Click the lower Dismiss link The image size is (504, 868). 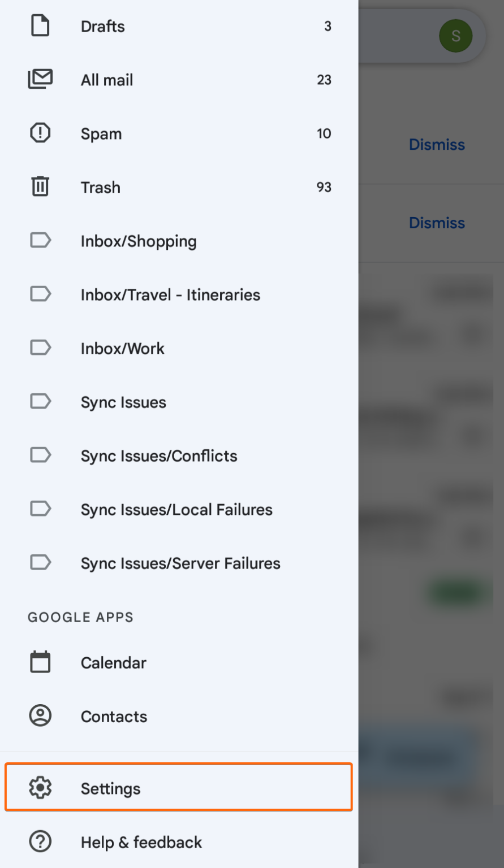(x=436, y=223)
